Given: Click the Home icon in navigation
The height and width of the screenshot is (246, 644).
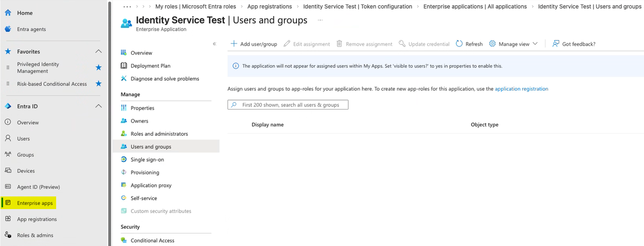Looking at the screenshot, I should 8,13.
